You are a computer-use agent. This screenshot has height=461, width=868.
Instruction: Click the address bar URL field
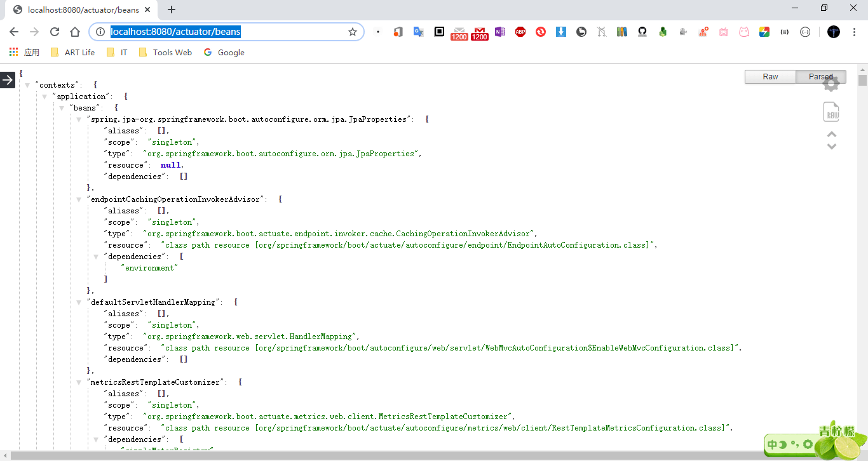[226, 32]
